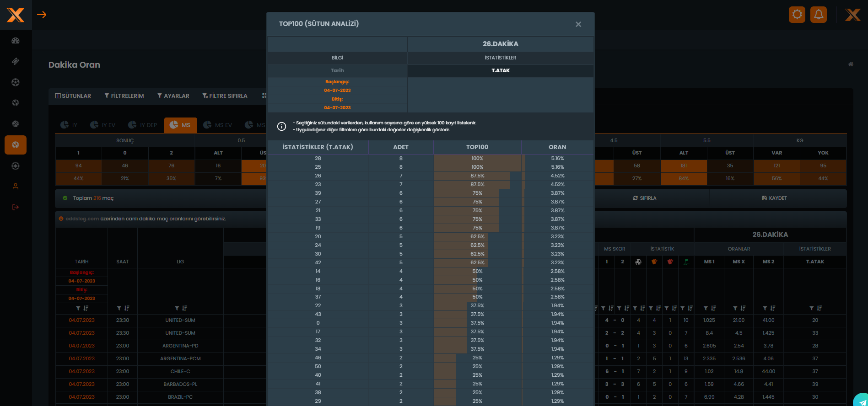Open notifications via the bell icon
Screen dimensions: 868x406
[819, 15]
